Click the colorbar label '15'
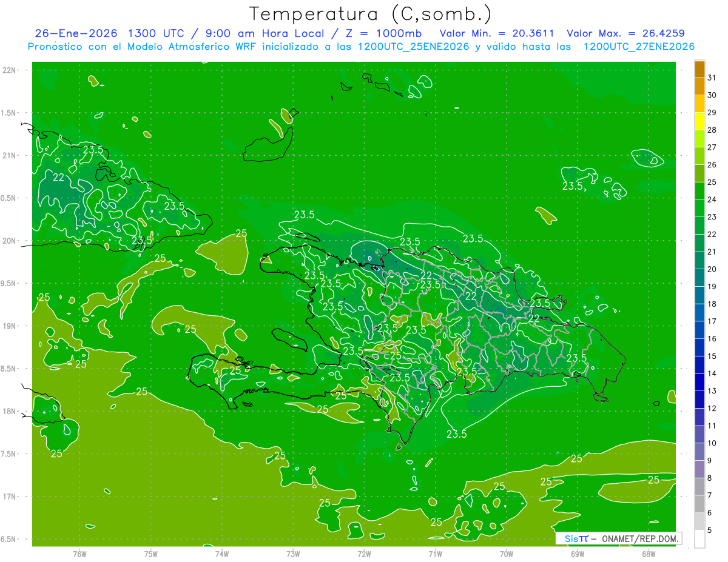 [712, 356]
